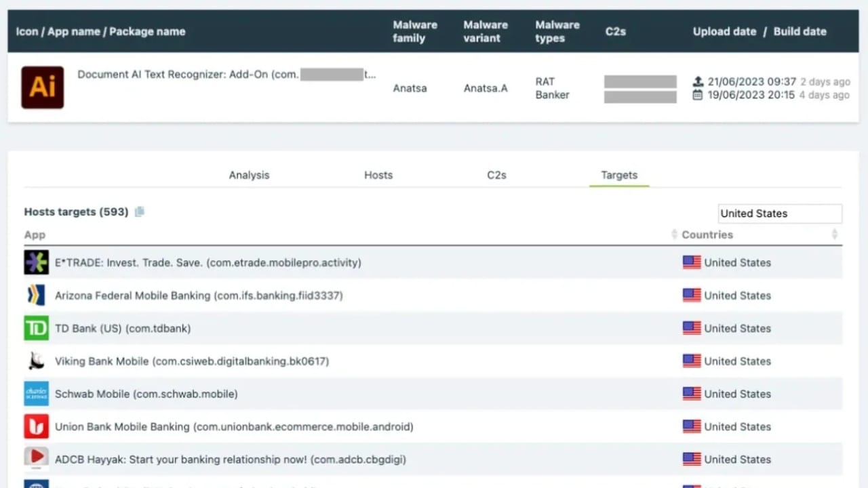The width and height of the screenshot is (868, 488).
Task: Select the Targets tab
Action: point(619,175)
